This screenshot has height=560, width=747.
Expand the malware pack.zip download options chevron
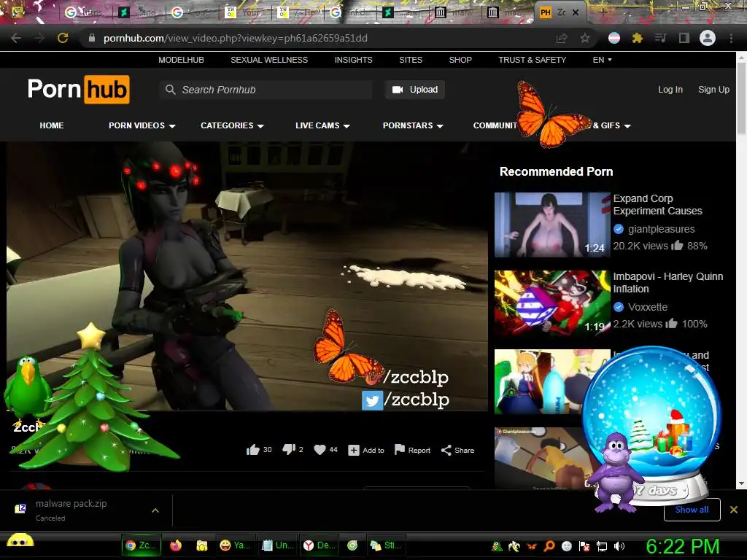[155, 510]
